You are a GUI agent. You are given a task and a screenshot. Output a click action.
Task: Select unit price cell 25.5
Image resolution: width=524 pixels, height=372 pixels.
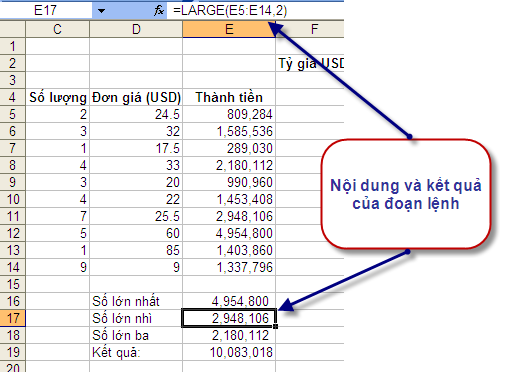(136, 216)
